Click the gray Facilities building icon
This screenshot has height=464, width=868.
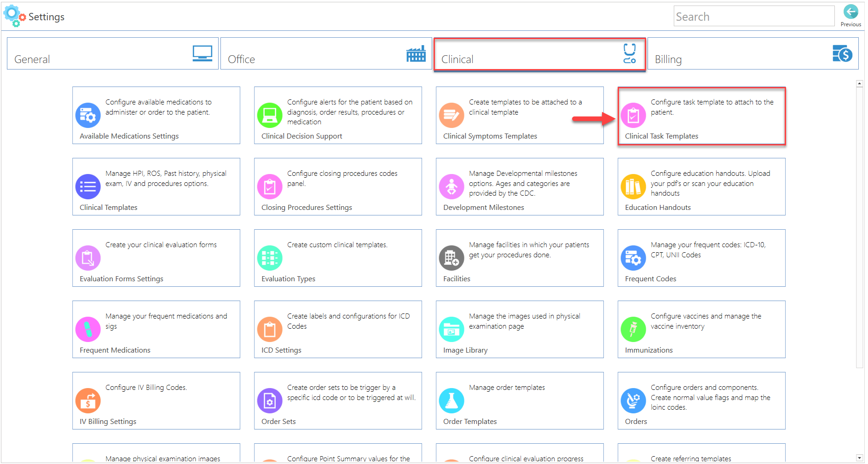[451, 258]
